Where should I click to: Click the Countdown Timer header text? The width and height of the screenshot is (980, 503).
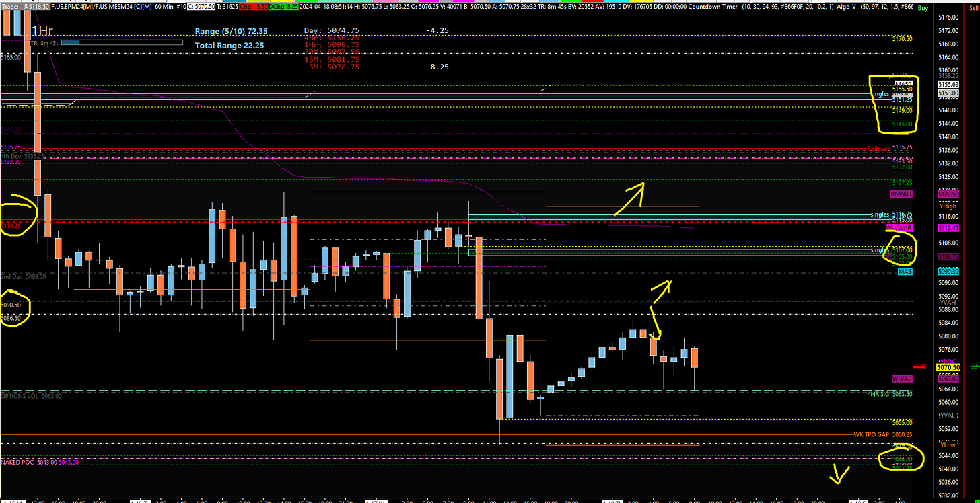[711, 5]
